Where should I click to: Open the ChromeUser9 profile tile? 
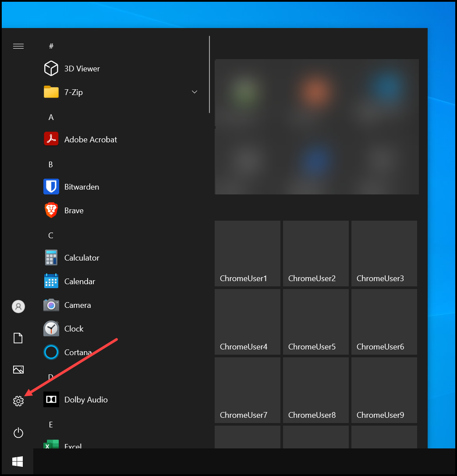coord(384,390)
